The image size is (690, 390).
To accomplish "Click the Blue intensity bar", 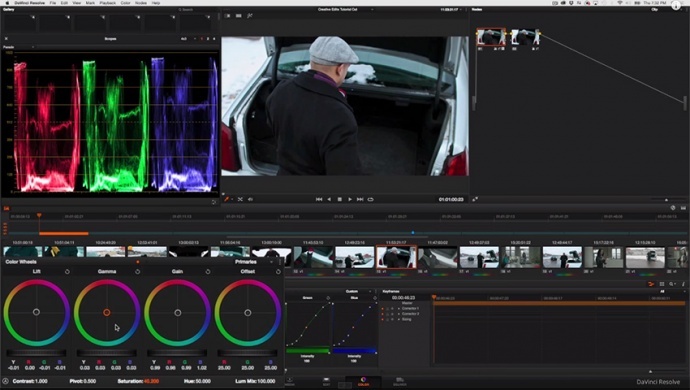I will click(x=355, y=351).
